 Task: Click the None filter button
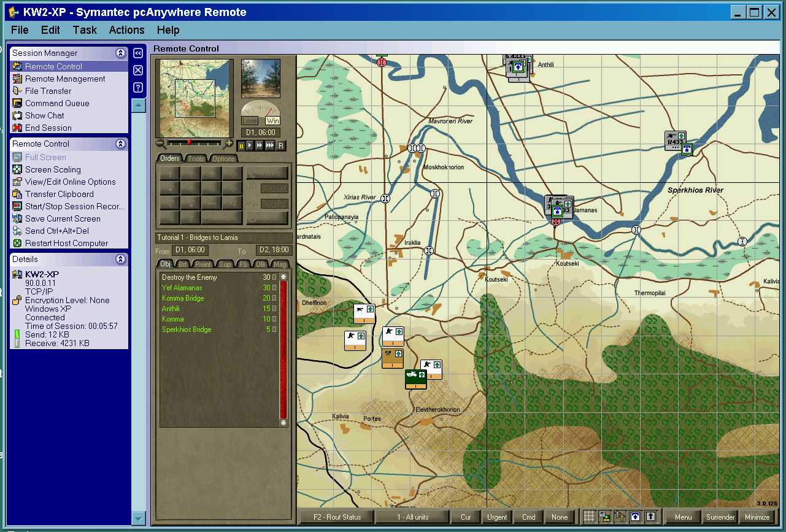(560, 517)
